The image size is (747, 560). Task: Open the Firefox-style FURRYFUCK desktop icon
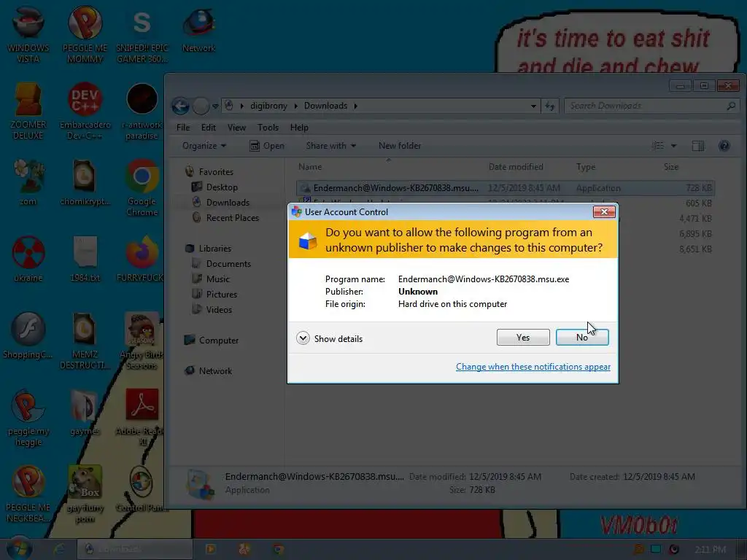pyautogui.click(x=141, y=259)
